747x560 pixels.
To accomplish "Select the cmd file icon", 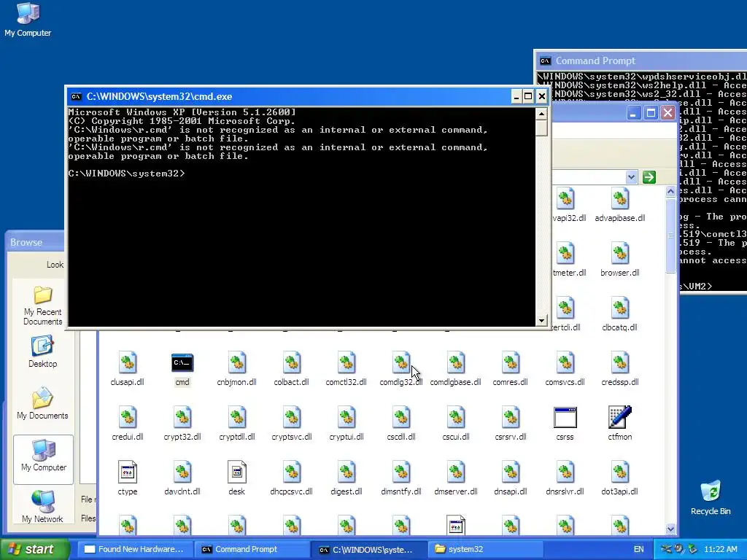I will tap(182, 370).
